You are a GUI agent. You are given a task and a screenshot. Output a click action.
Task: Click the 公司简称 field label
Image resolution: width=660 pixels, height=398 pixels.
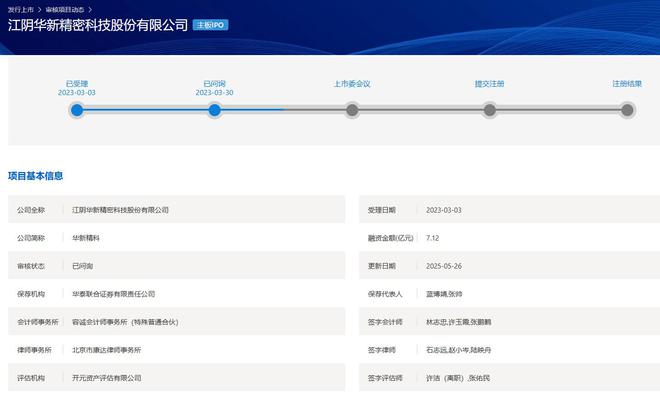pyautogui.click(x=31, y=238)
